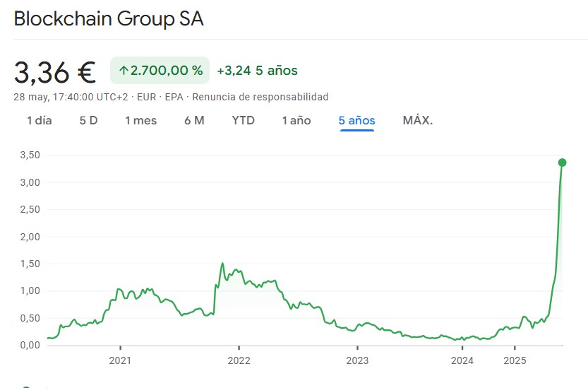Show the MÁX. full history range
The height and width of the screenshot is (388, 588).
point(418,120)
